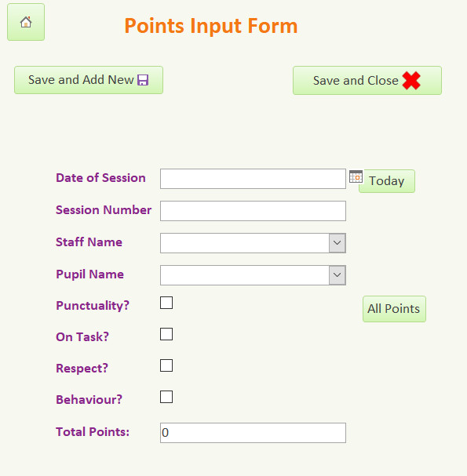
Task: Click the Session Number text field
Action: click(x=253, y=211)
